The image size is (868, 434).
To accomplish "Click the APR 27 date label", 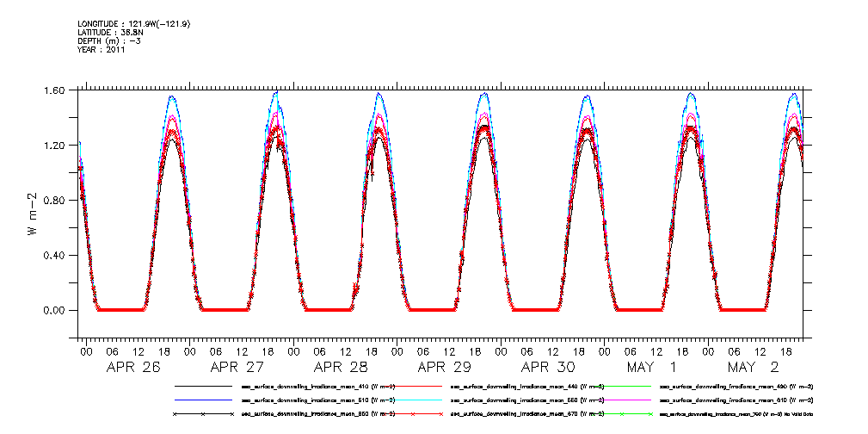I will 236,368.
